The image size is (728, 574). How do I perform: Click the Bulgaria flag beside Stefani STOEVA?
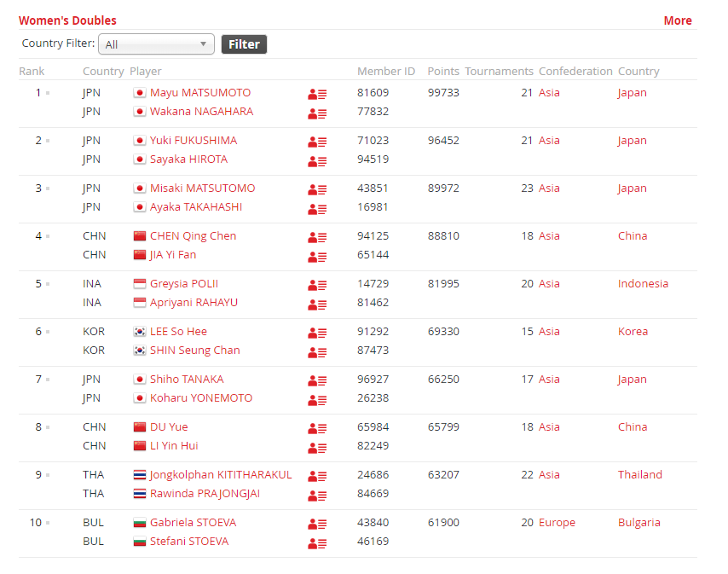140,542
